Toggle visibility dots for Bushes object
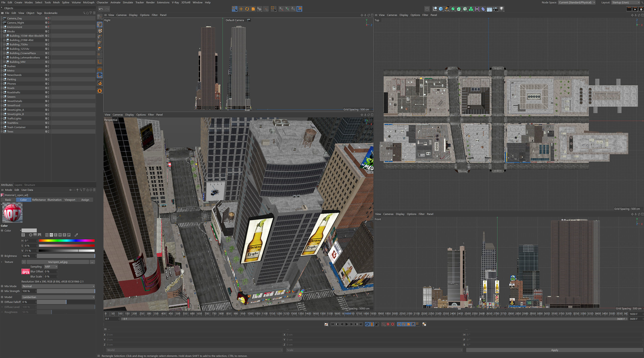The width and height of the screenshot is (644, 358). click(49, 66)
